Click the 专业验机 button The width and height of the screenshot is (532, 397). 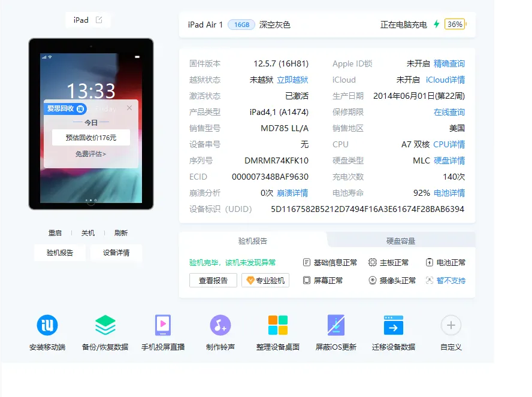(x=265, y=280)
